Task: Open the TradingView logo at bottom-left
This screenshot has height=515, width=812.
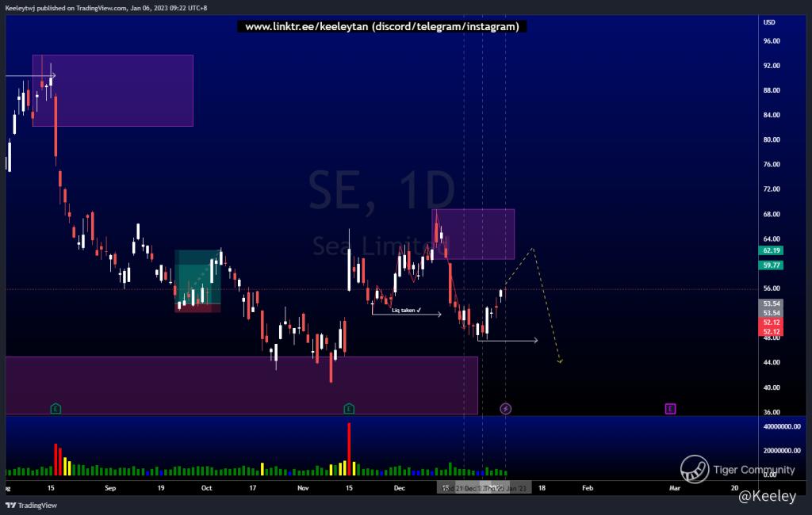Action: tap(31, 505)
